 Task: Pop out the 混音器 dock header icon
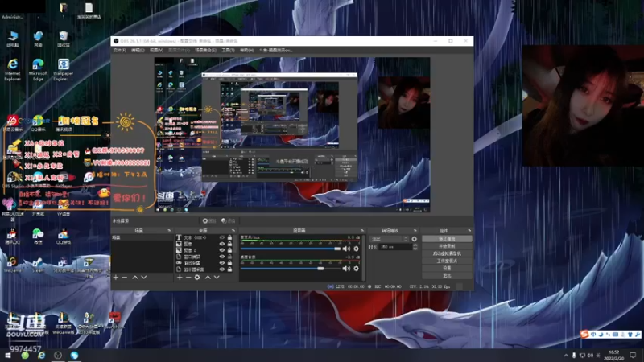click(361, 231)
